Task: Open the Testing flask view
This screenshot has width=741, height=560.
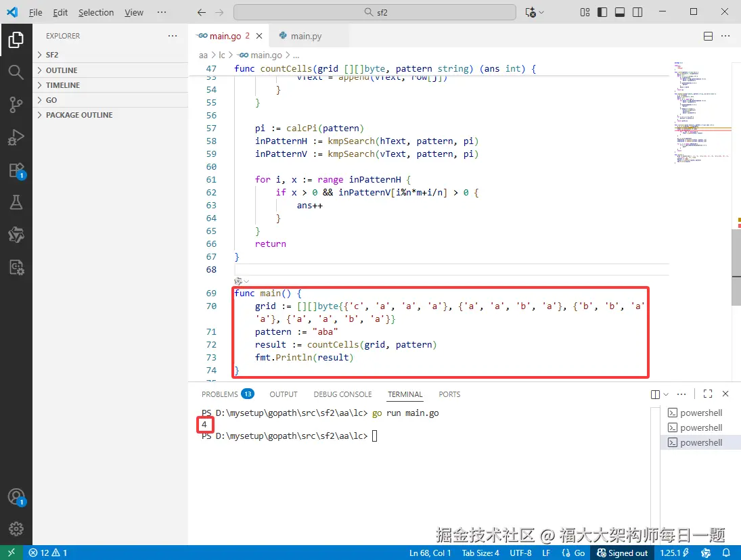Action: pos(16,203)
